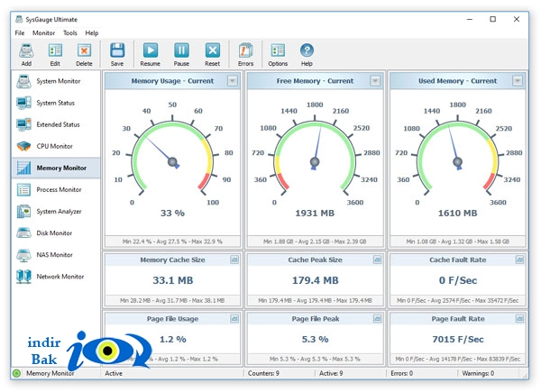Select Memory Monitor in the sidebar
The image size is (541, 392).
click(x=56, y=168)
